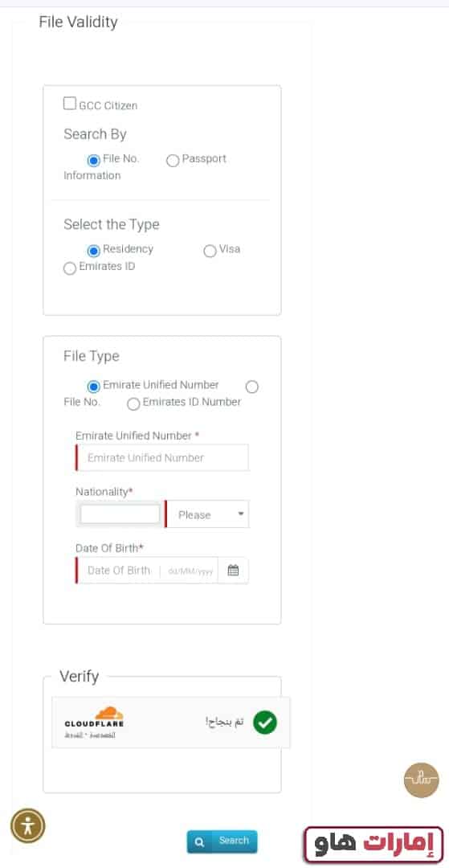
Task: Click the blue Search button
Action: tap(222, 841)
